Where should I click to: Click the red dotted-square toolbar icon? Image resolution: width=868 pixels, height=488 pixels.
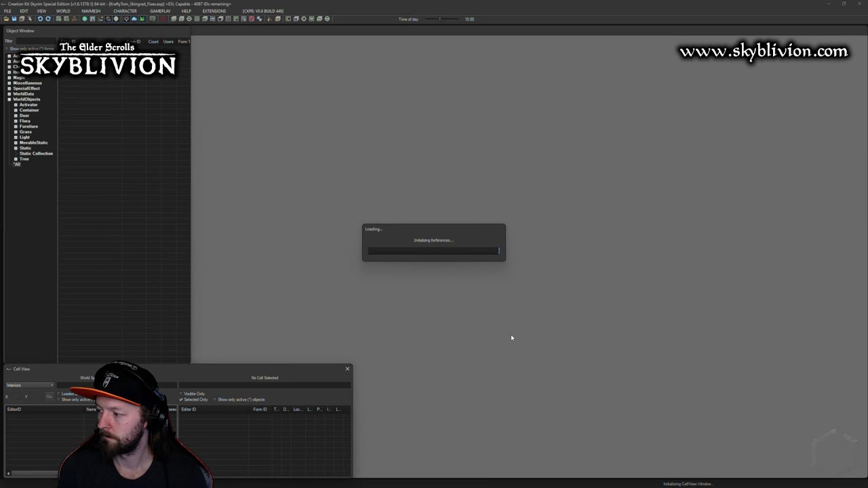tap(163, 19)
